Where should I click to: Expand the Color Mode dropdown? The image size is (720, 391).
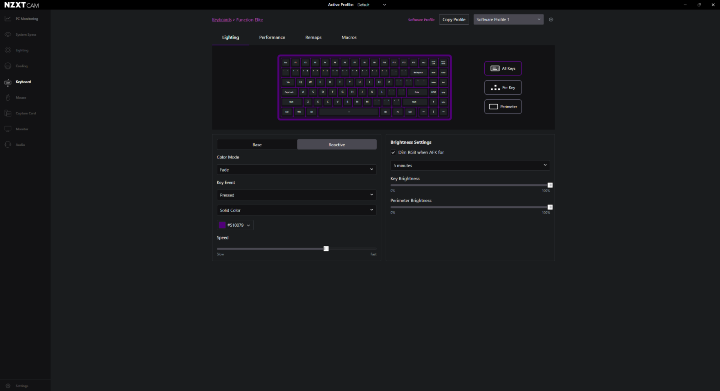pyautogui.click(x=296, y=170)
